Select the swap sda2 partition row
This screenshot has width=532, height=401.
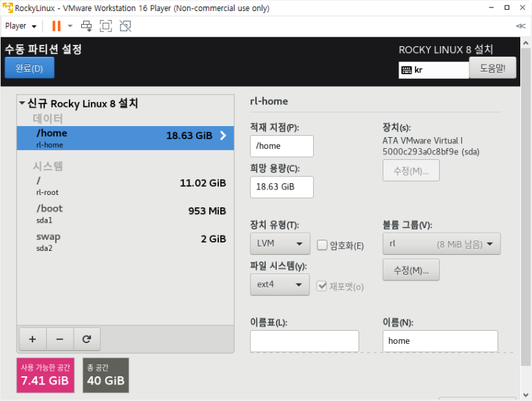[x=125, y=241]
